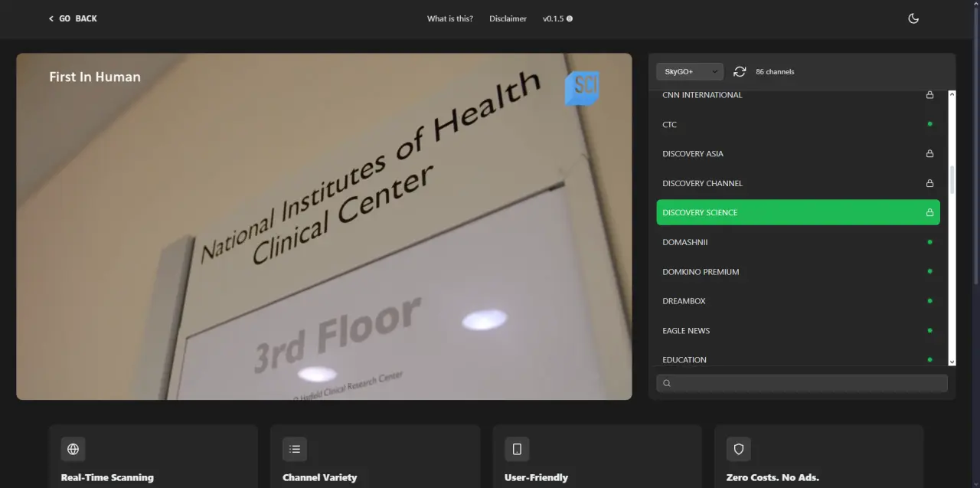The image size is (980, 488).
Task: Open the SkyGO+ provider dropdown
Action: click(x=689, y=71)
